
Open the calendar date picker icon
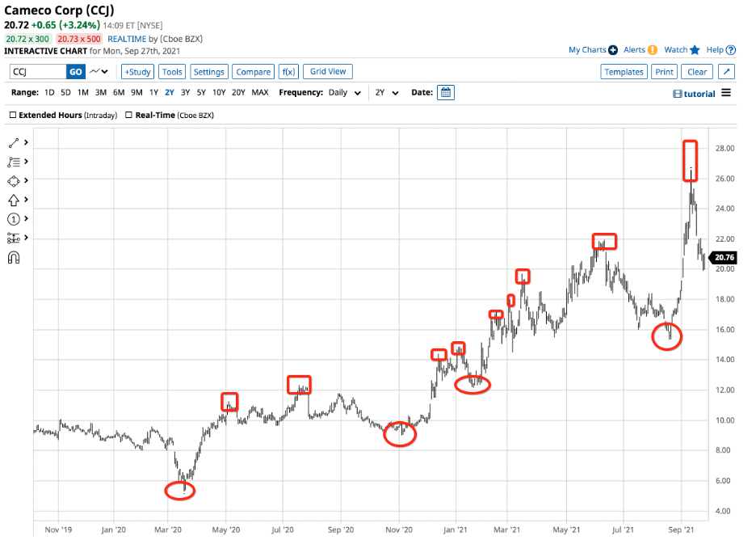446,92
